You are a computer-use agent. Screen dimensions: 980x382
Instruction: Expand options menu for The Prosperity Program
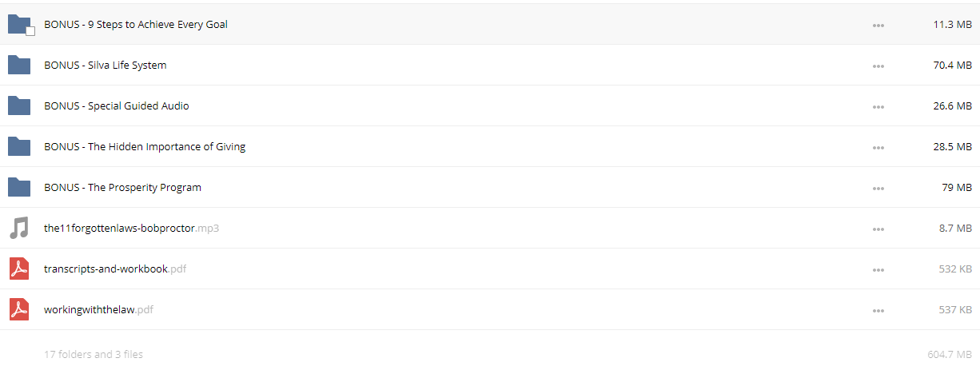click(878, 188)
